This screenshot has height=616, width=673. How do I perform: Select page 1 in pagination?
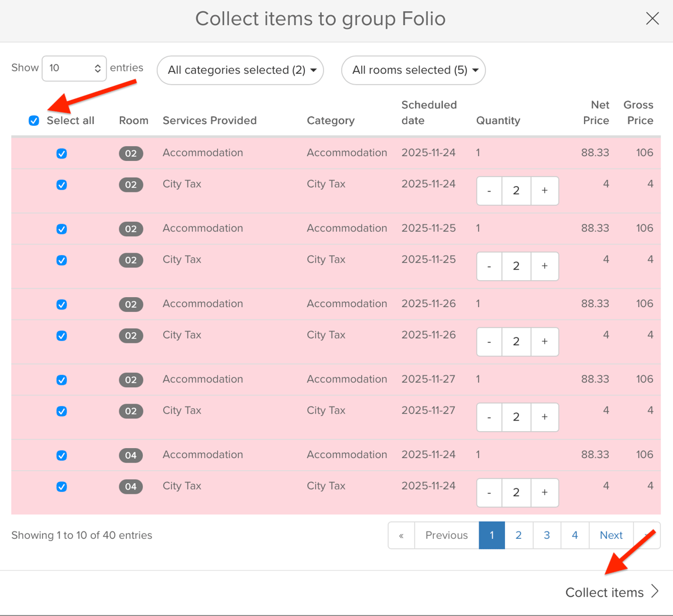(x=492, y=535)
